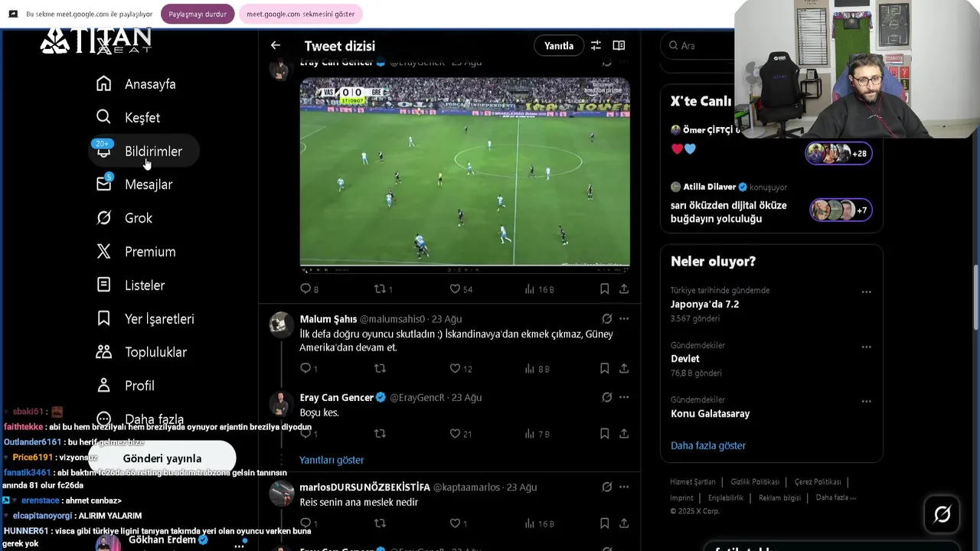Open Gizlilik Politikası footer link

point(755,482)
